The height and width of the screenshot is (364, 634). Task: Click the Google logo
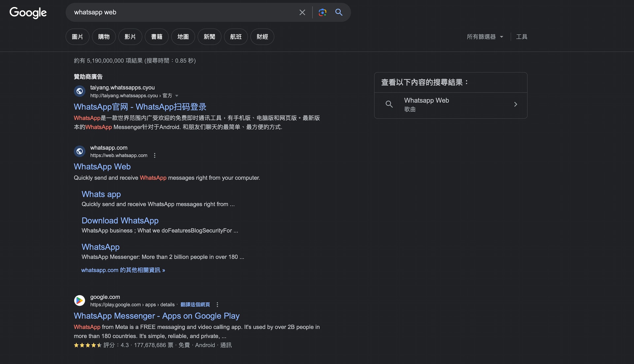tap(28, 13)
